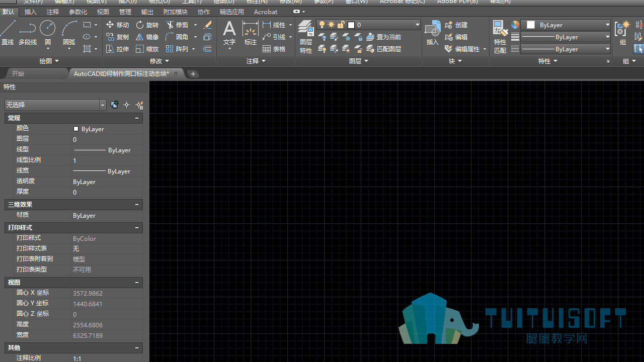Switch to the 插入 ribbon tab
644x362 pixels.
30,12
